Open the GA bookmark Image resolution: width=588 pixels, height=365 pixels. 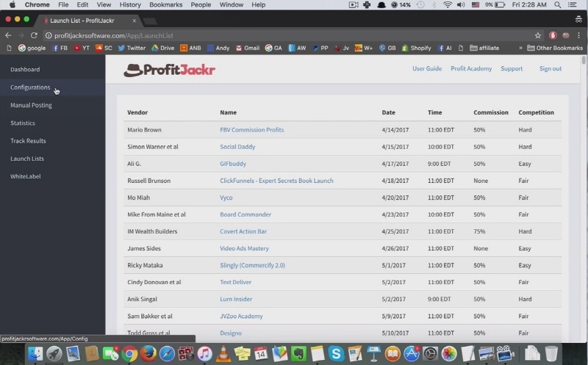click(273, 48)
